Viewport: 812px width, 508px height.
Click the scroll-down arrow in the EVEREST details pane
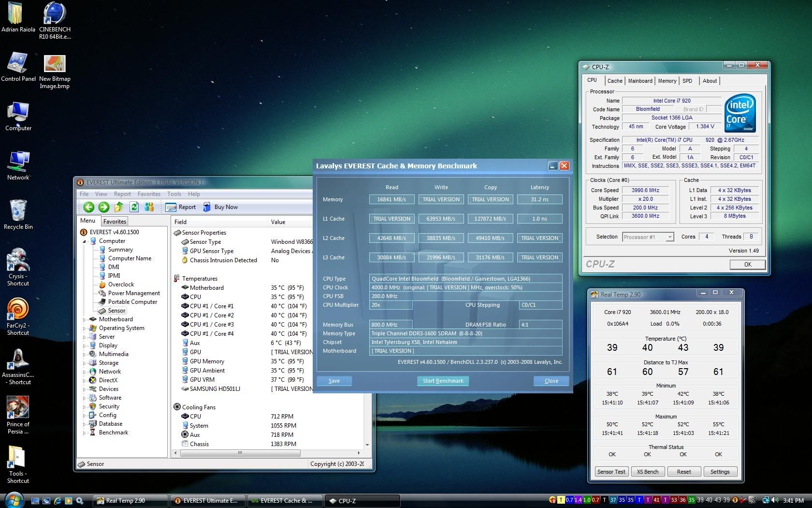[367, 445]
